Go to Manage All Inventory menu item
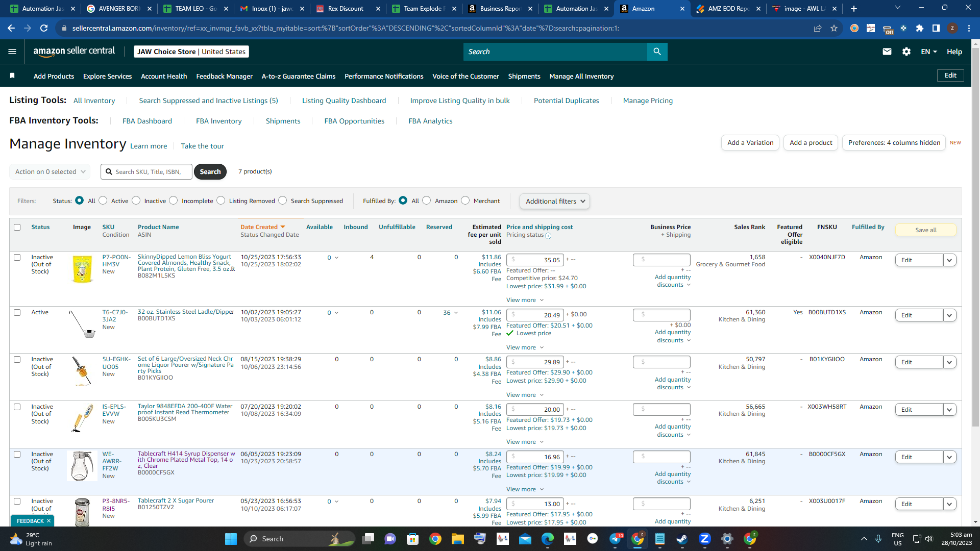 (581, 76)
